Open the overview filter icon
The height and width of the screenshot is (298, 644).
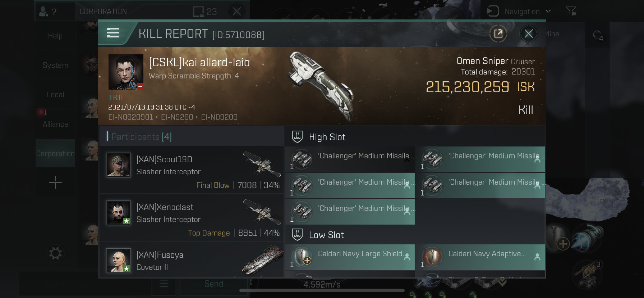(571, 12)
